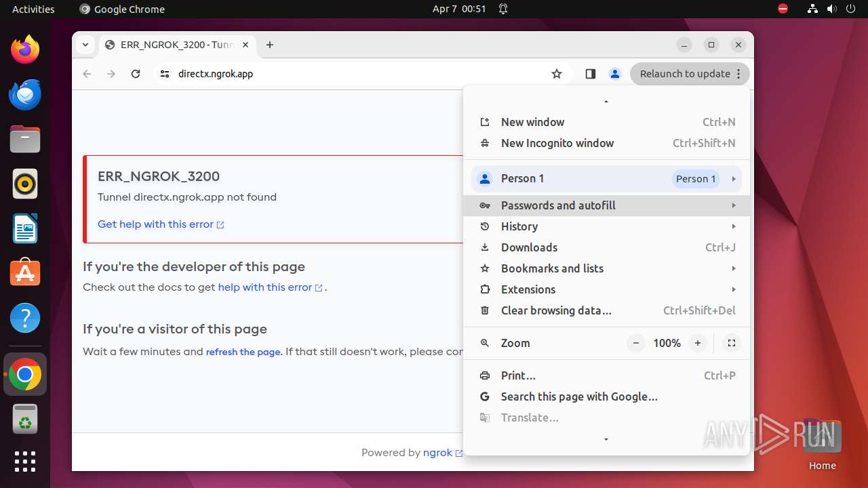Switch to Google Chrome in the dock
The width and height of the screenshot is (868, 488).
click(25, 374)
